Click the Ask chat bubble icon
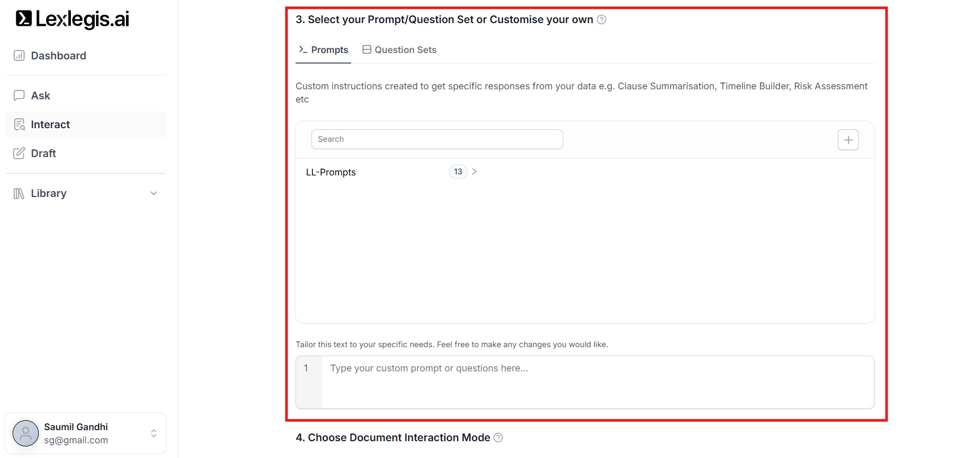Image resolution: width=980 pixels, height=458 pixels. point(19,96)
